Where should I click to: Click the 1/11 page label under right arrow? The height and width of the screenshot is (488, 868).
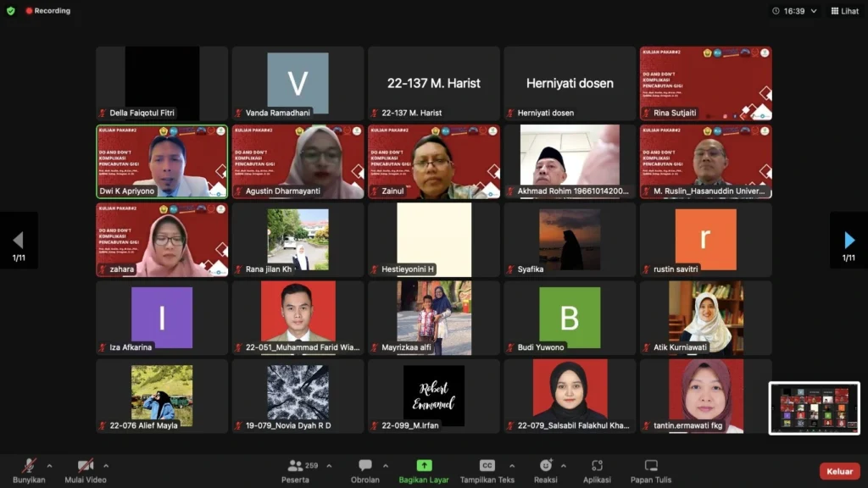coord(849,258)
